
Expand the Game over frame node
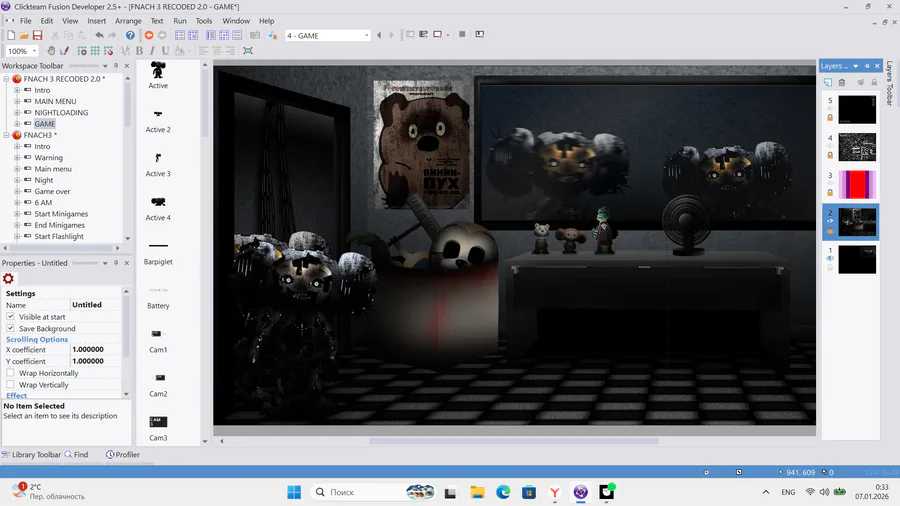[x=17, y=191]
